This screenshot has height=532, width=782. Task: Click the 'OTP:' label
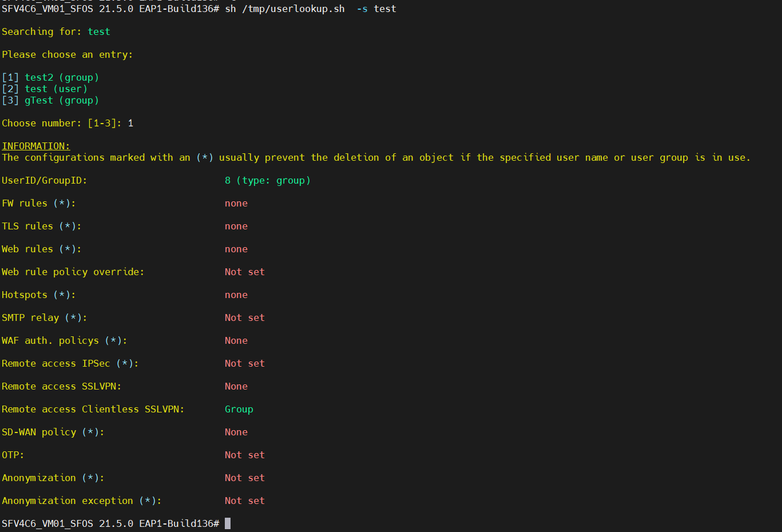pos(13,455)
